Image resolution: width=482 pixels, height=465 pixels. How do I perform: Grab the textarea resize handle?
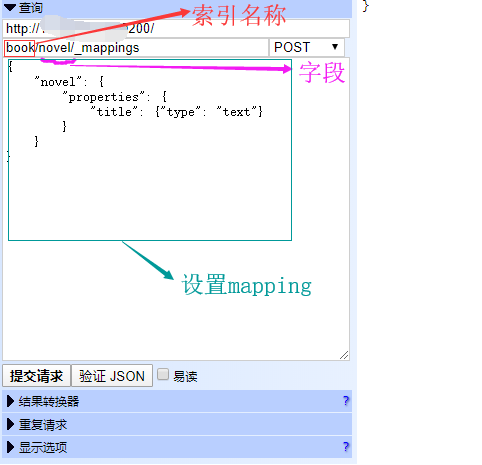[x=344, y=355]
